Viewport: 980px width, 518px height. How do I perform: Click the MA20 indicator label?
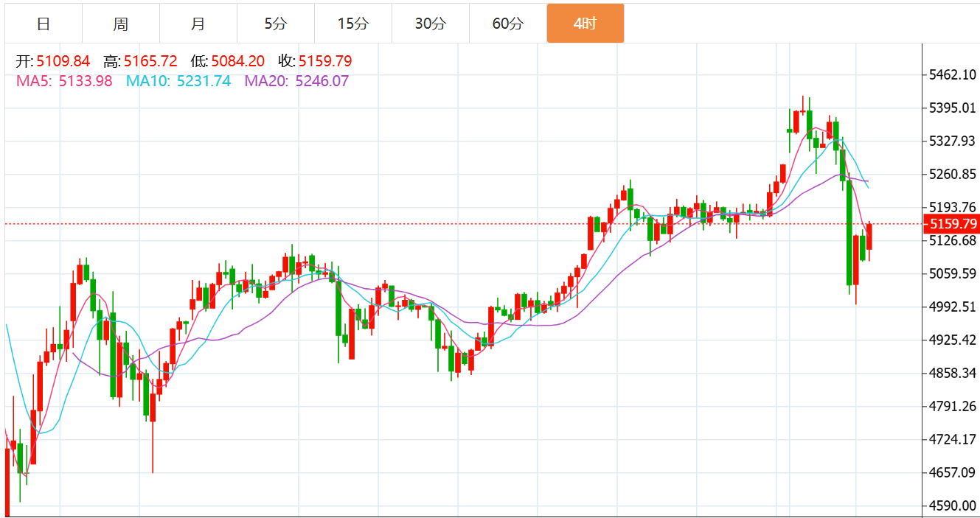point(296,81)
